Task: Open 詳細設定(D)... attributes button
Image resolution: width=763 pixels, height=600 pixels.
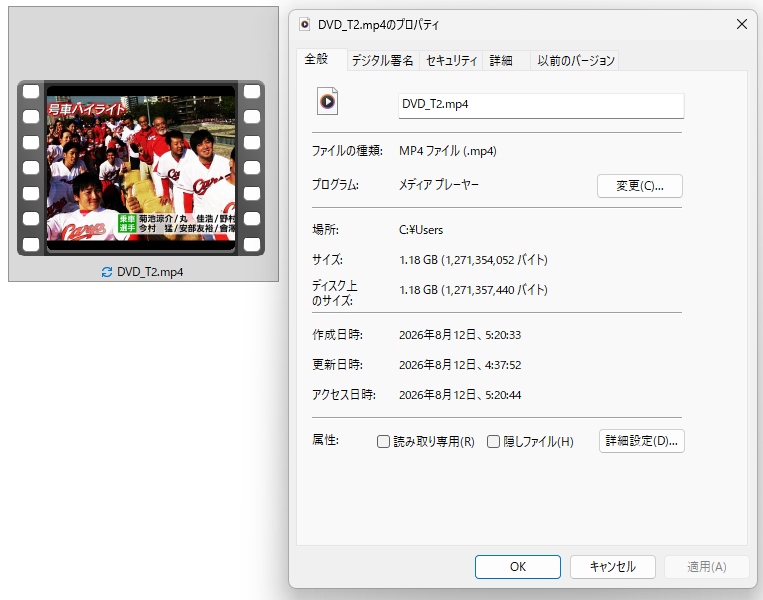Action: pyautogui.click(x=641, y=441)
